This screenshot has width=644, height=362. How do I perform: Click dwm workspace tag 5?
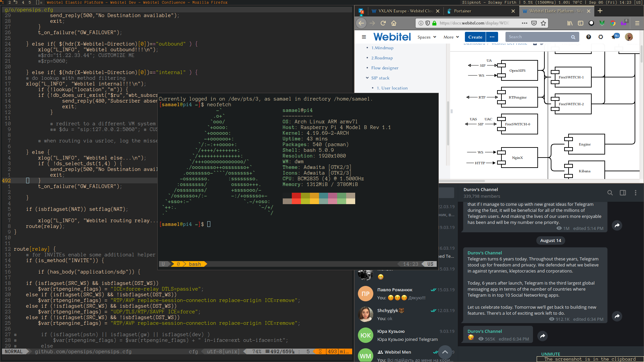[30, 2]
